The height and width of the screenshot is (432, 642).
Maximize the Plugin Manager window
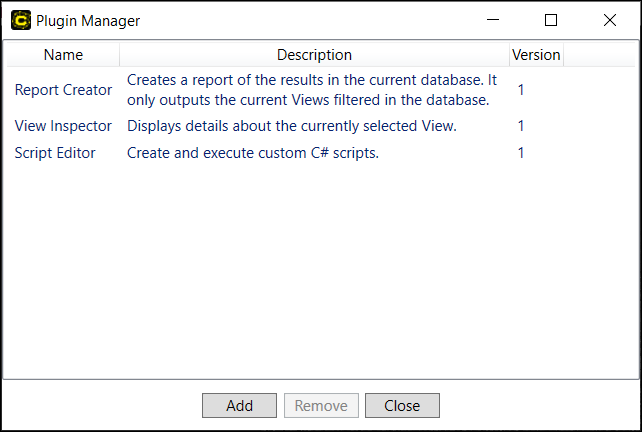pyautogui.click(x=550, y=20)
